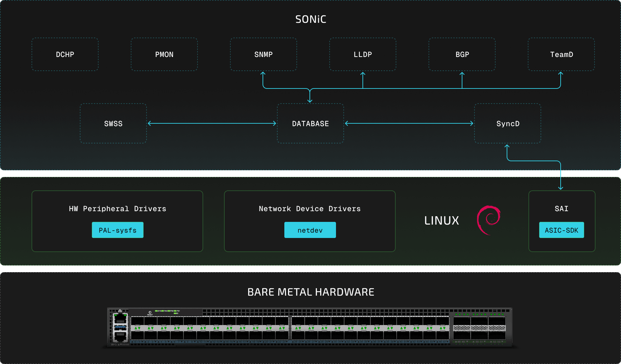Click the LLDP box
621x364 pixels.
tap(363, 54)
